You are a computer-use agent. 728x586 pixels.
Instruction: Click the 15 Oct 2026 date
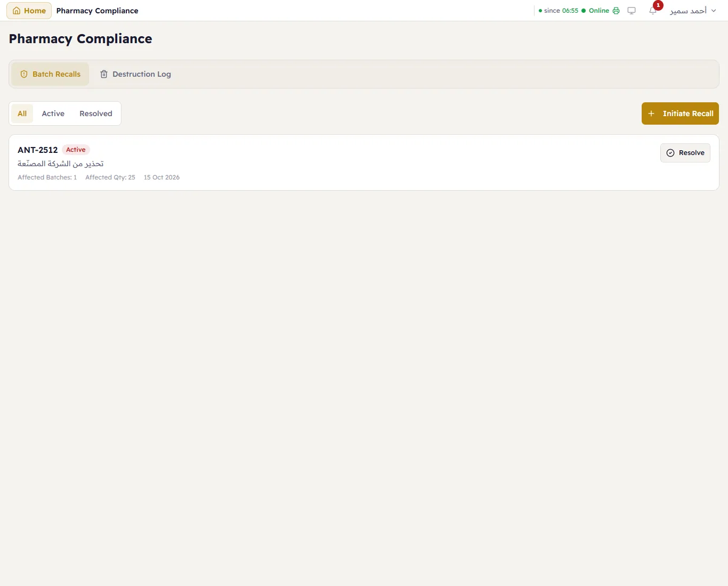coord(161,177)
